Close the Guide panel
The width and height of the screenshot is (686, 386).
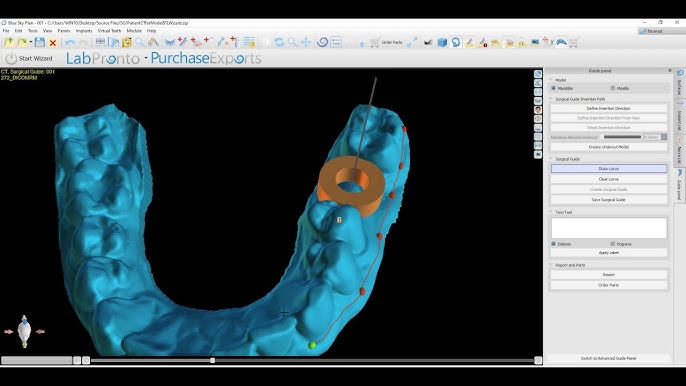pyautogui.click(x=669, y=70)
